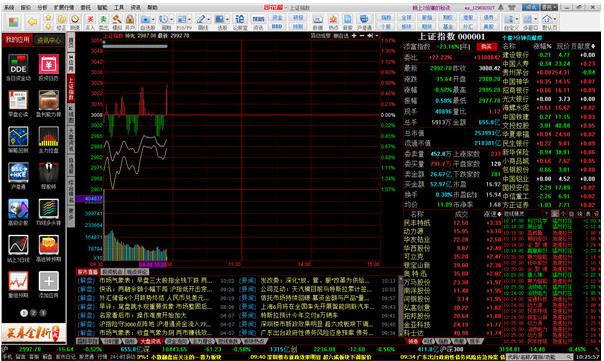
Task: Click the chart zoom-in plus control
Action: point(354,36)
